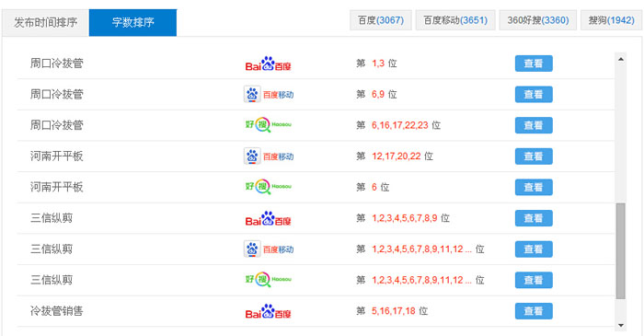Click Baidu logo in 冷拔管销售 row
Viewport: 644px width, 336px height.
point(268,311)
